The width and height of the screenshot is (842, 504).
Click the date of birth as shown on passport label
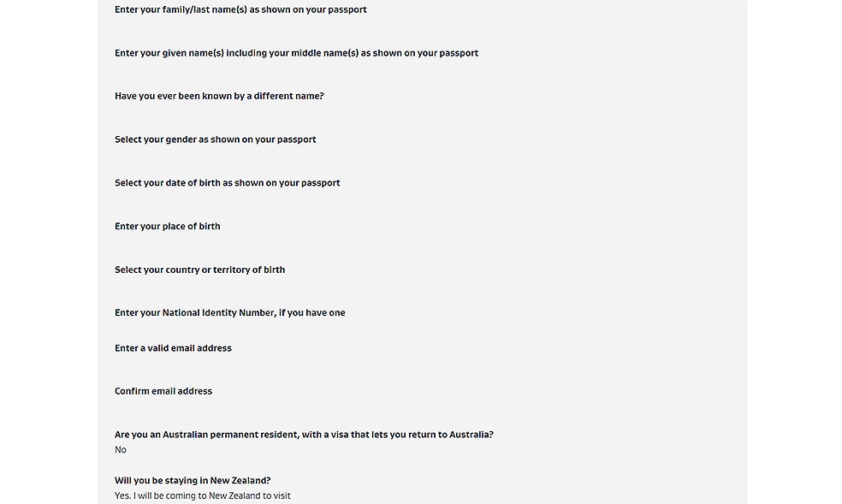point(227,183)
